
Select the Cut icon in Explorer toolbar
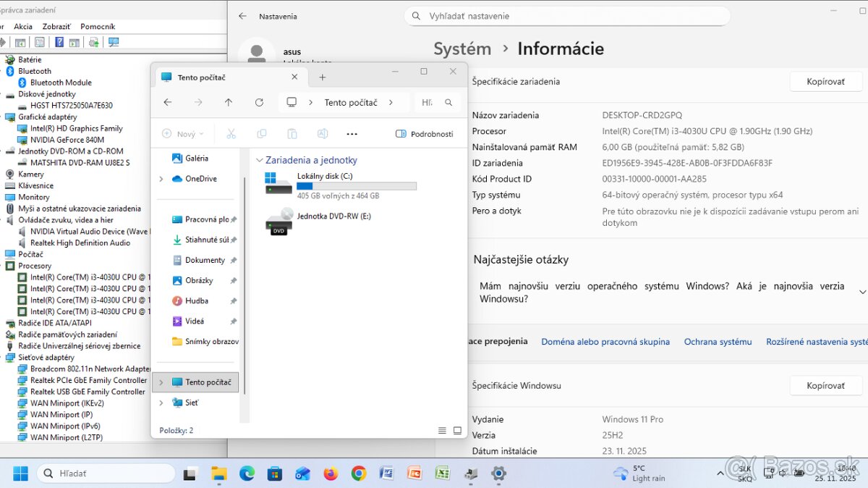point(231,133)
